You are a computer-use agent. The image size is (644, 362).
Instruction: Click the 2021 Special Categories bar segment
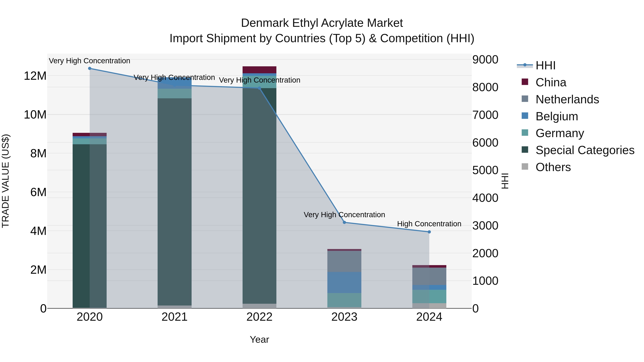[174, 202]
